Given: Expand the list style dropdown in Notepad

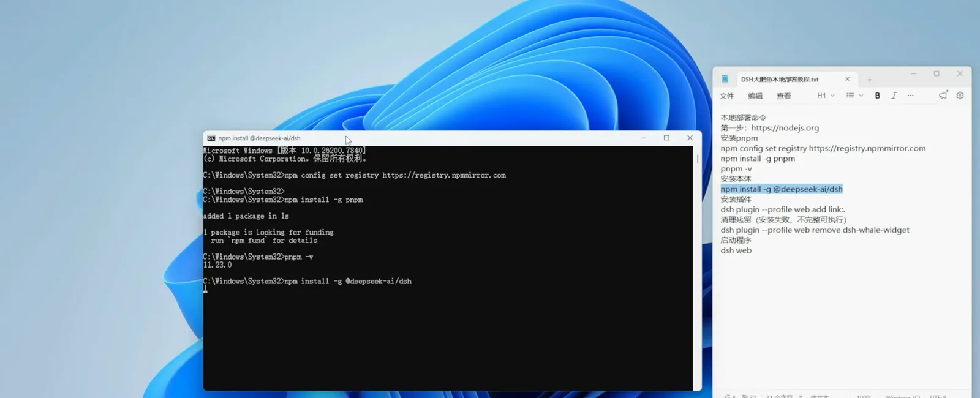Looking at the screenshot, I should (854, 96).
